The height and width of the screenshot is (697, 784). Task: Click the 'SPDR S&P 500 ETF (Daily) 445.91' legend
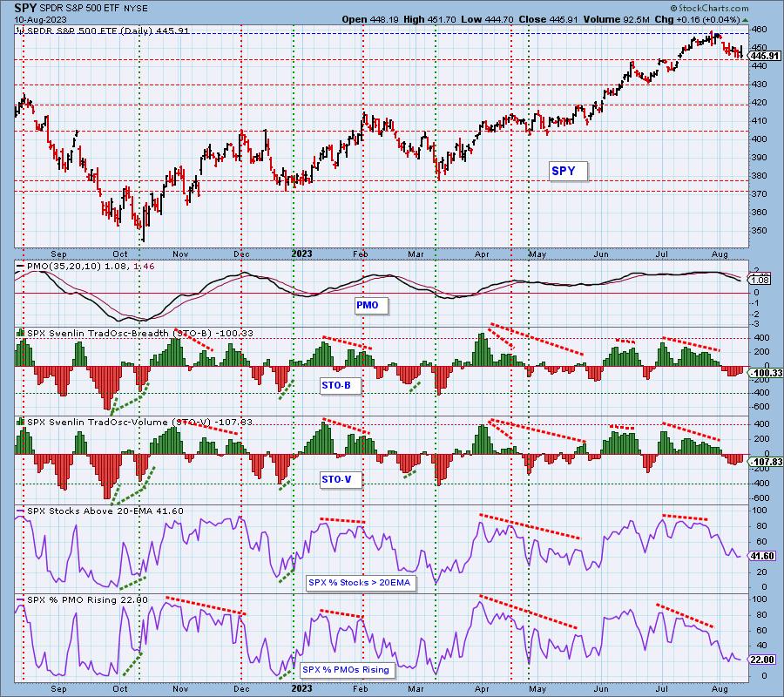[107, 30]
